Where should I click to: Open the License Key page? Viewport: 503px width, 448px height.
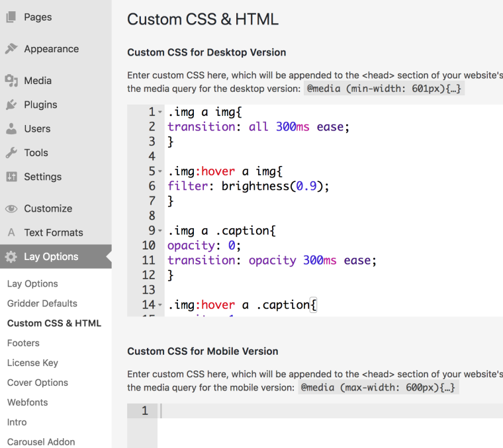[32, 363]
